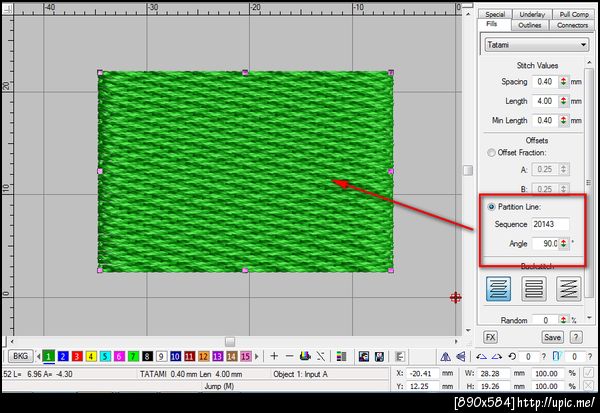The width and height of the screenshot is (600, 413).
Task: Click the save palette disk icon
Action: click(379, 356)
